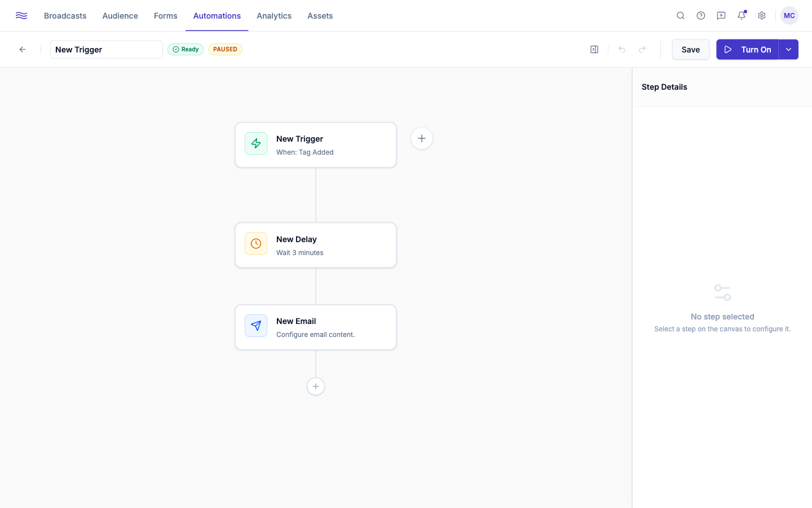
Task: Open the Broadcasts tab
Action: 65,16
